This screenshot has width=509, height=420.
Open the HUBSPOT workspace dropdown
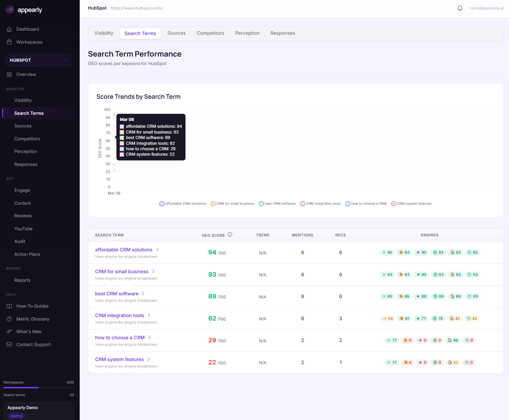pos(38,60)
